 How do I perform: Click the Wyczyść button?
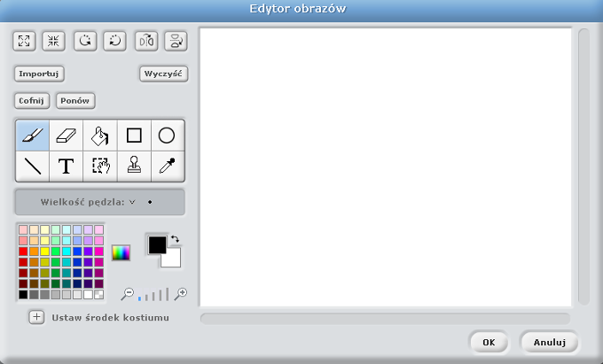point(163,74)
